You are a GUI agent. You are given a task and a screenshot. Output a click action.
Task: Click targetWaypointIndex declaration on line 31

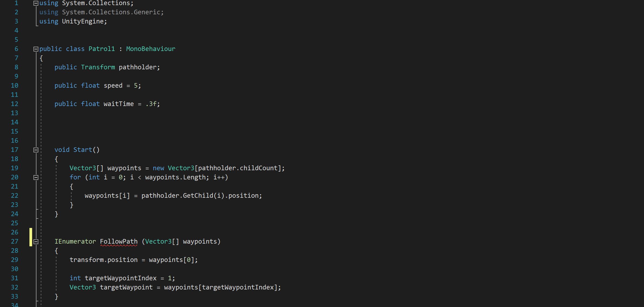pyautogui.click(x=120, y=278)
